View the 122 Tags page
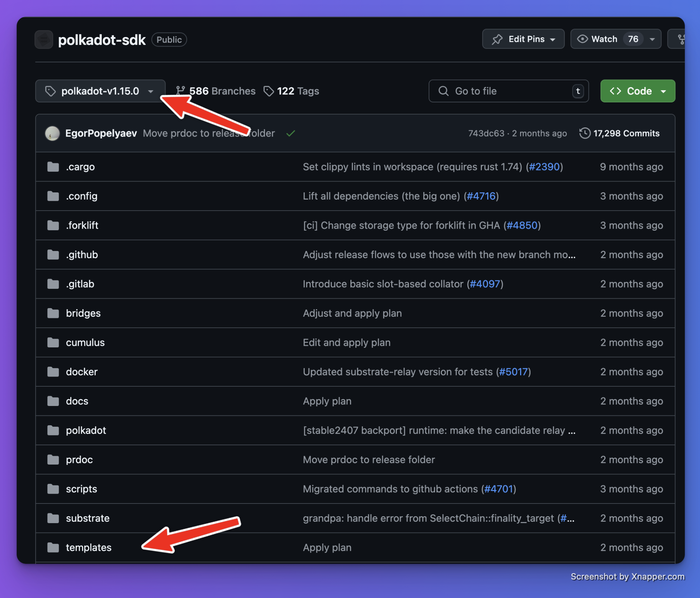The image size is (700, 598). click(x=291, y=91)
